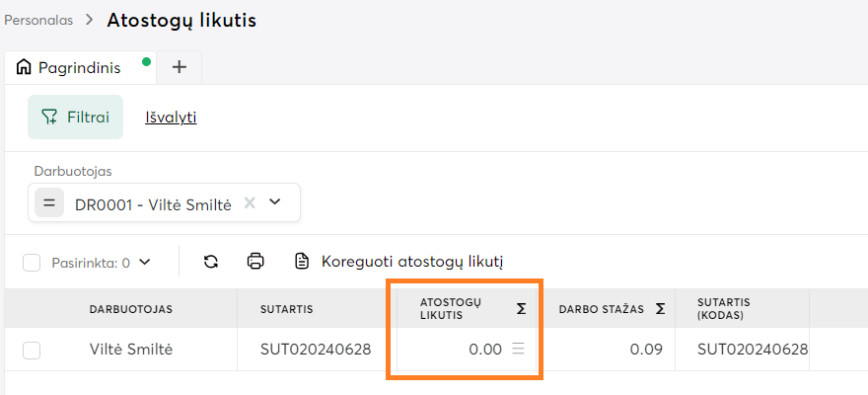
Task: Switch to the Pagrindinis tab
Action: point(79,67)
